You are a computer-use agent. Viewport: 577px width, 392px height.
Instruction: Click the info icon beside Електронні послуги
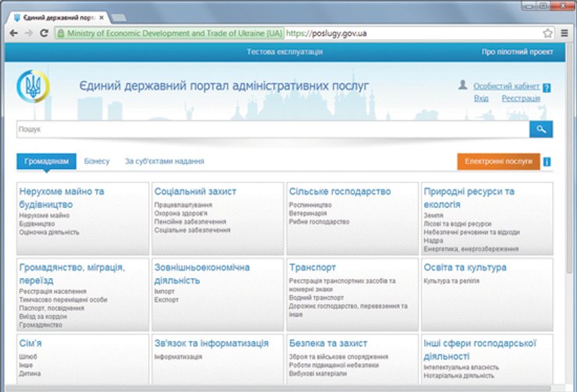point(547,162)
